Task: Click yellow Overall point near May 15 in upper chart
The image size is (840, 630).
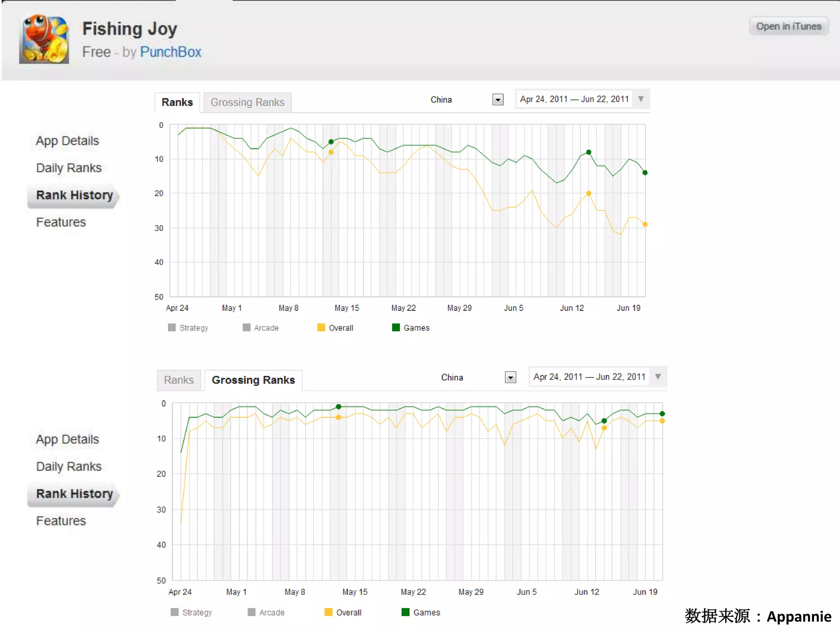Action: 331,152
